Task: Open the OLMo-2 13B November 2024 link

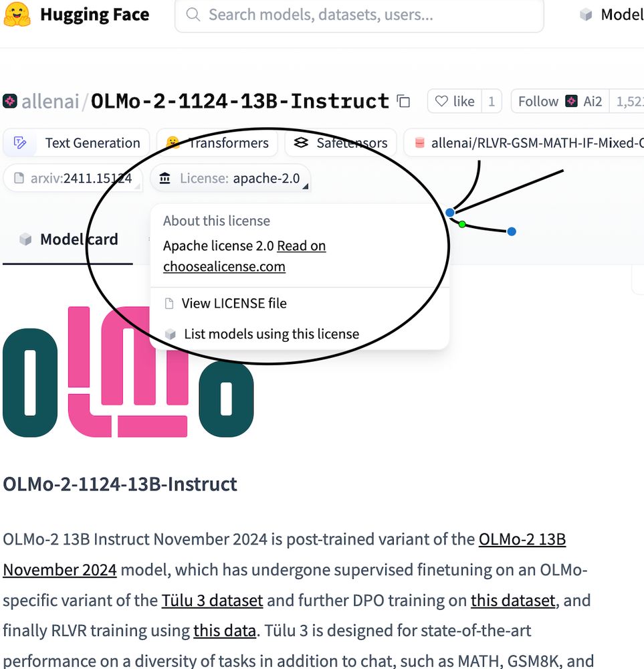Action: click(x=522, y=539)
